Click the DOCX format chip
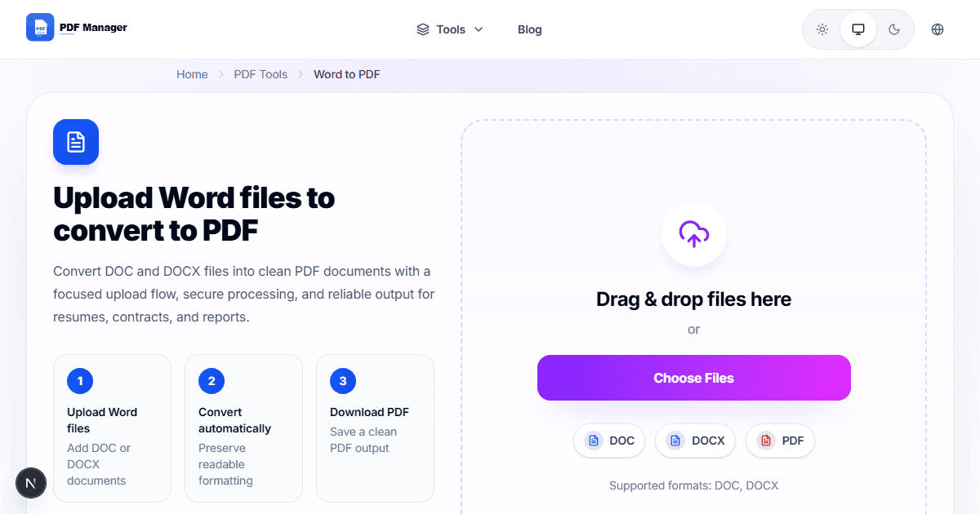The width and height of the screenshot is (980, 514). coord(695,441)
